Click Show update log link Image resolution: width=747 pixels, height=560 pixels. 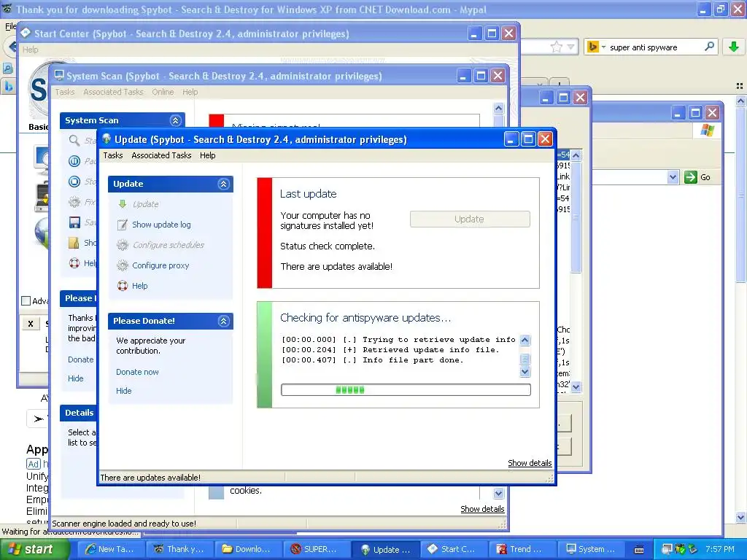[161, 225]
